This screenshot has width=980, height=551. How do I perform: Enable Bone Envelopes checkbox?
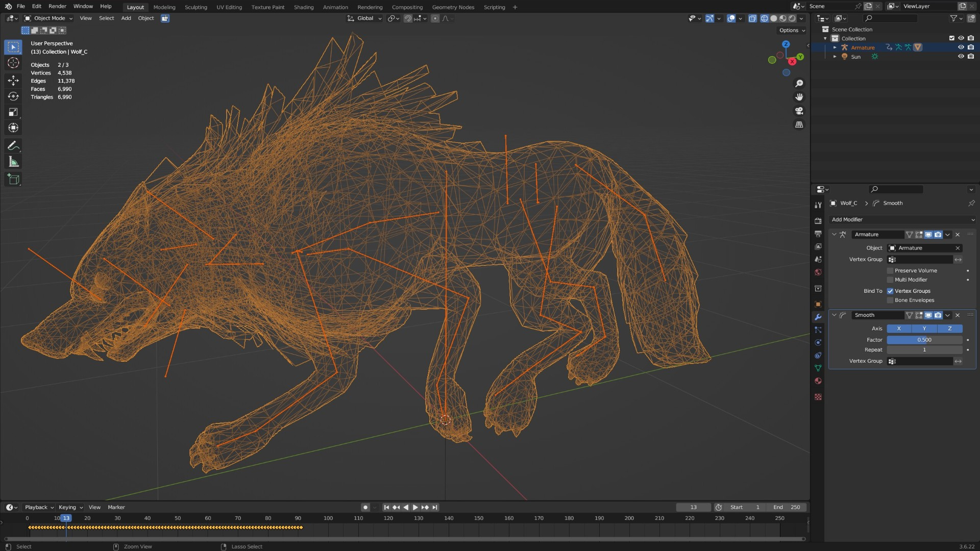pyautogui.click(x=890, y=300)
